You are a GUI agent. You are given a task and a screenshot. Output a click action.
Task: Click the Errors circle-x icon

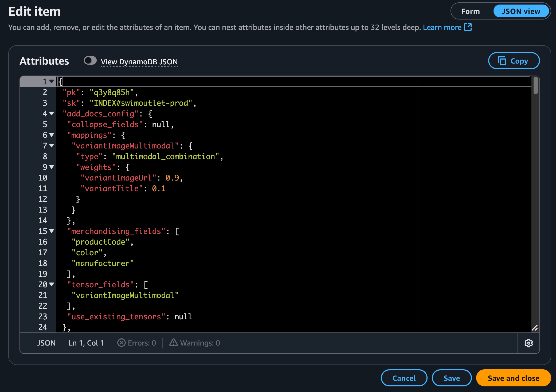click(122, 343)
